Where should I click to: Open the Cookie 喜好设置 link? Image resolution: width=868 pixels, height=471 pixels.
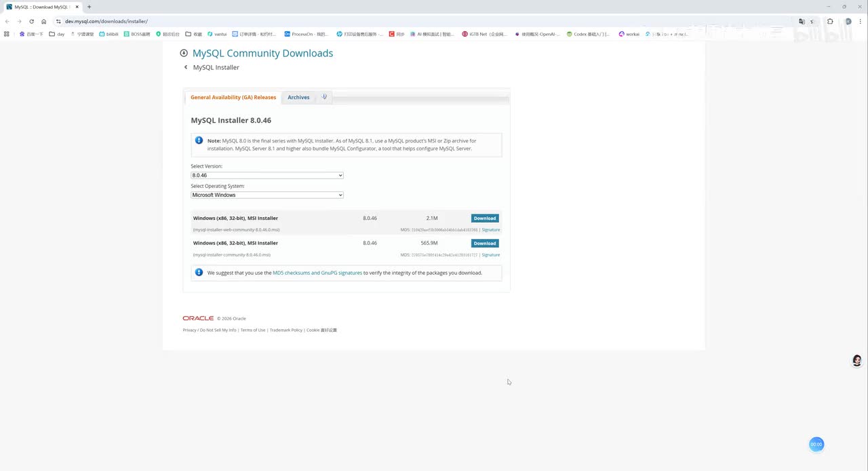[x=321, y=331]
